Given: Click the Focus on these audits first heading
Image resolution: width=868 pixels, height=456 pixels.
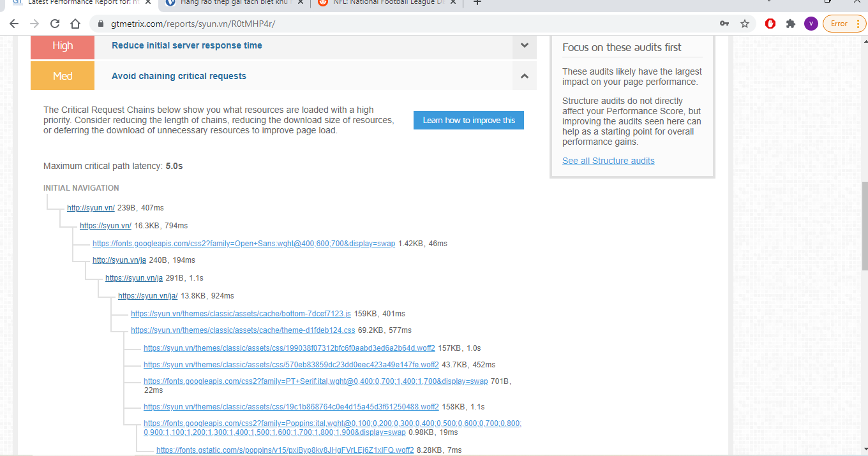Looking at the screenshot, I should 622,47.
